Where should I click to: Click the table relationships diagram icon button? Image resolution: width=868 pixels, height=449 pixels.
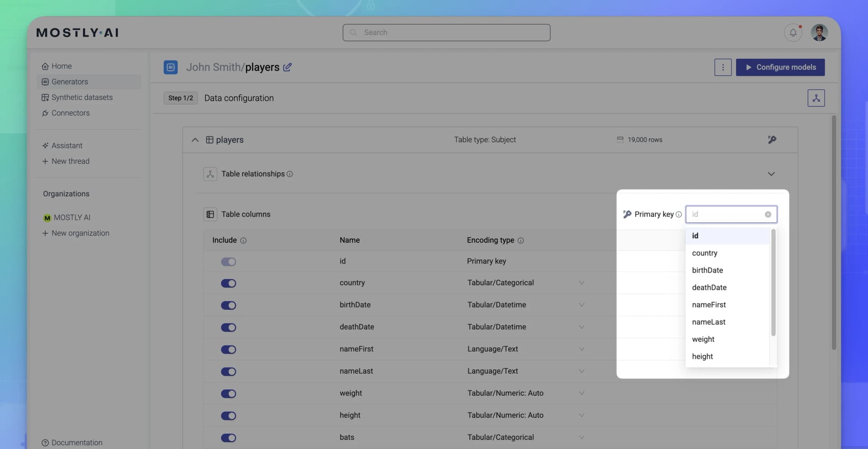coord(816,98)
